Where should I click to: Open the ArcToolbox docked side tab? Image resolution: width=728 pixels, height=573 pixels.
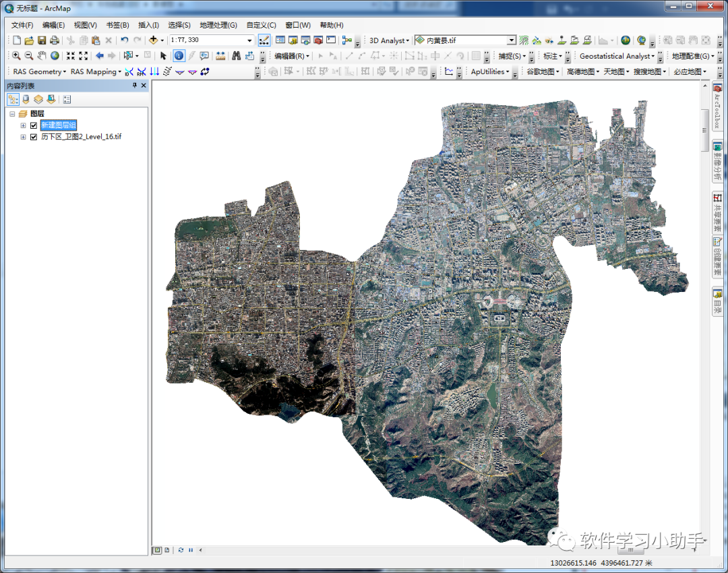pyautogui.click(x=717, y=106)
